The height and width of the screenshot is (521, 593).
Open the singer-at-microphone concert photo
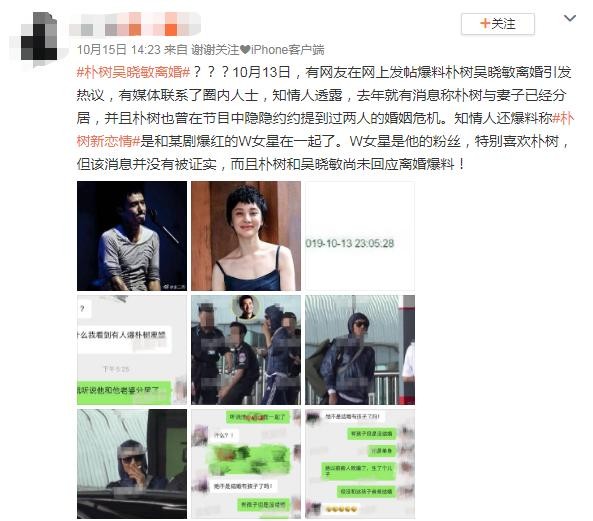click(132, 236)
